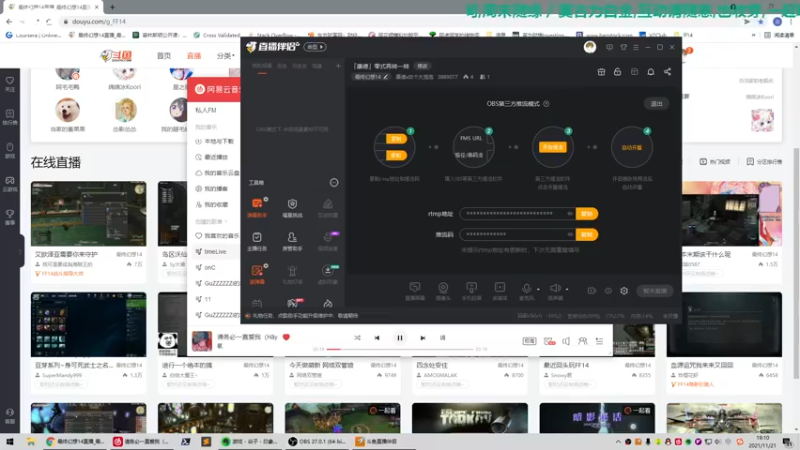Open the user avatar in companion
800x450 pixels.
click(x=590, y=47)
